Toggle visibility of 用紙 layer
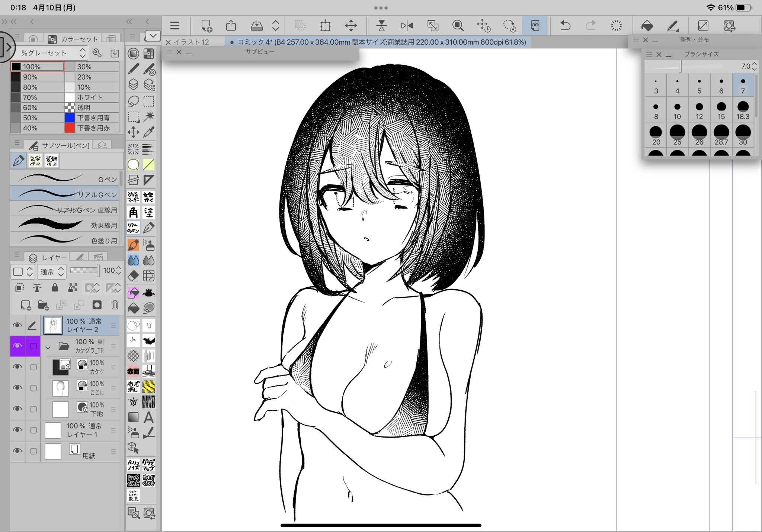 (17, 451)
